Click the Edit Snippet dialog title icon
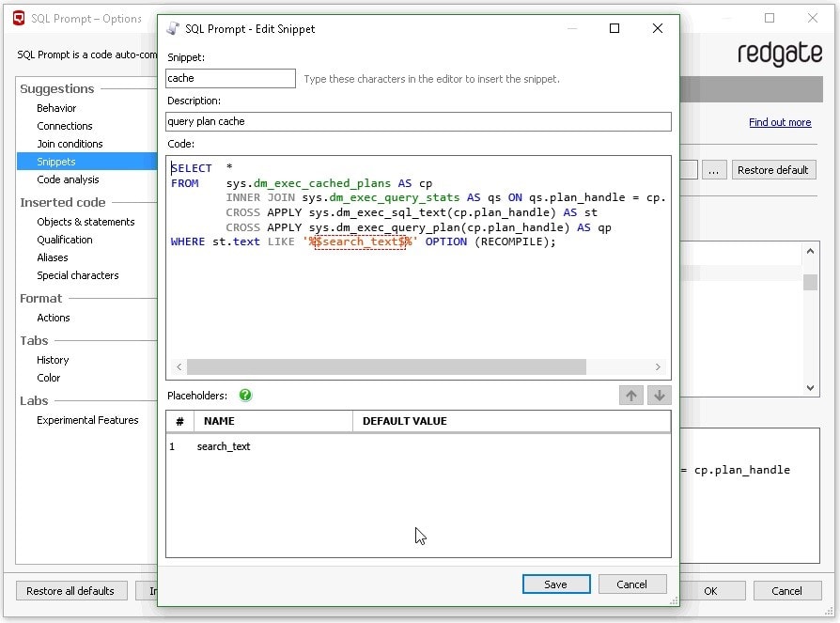The width and height of the screenshot is (840, 623). (x=173, y=28)
